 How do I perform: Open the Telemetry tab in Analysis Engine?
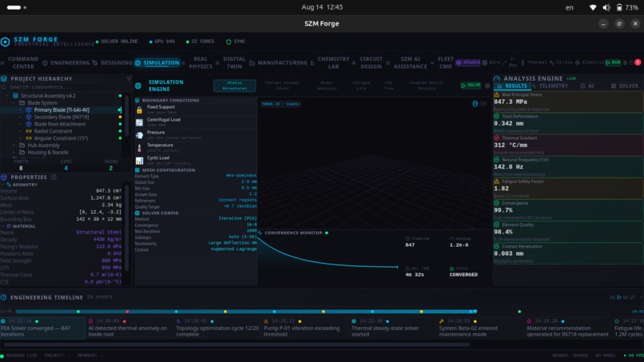tap(550, 86)
